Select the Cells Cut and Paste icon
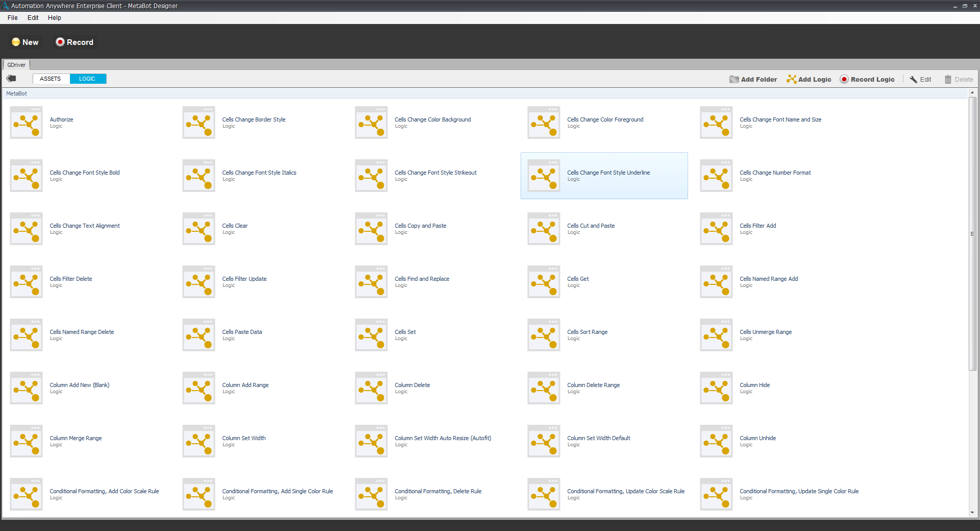This screenshot has width=980, height=531. click(x=544, y=229)
